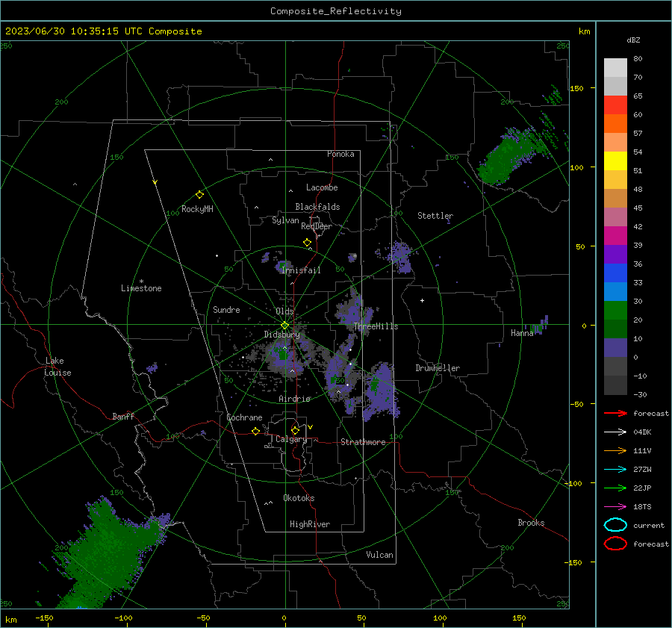
Task: Select the Airdrie city label
Action: [x=294, y=399]
